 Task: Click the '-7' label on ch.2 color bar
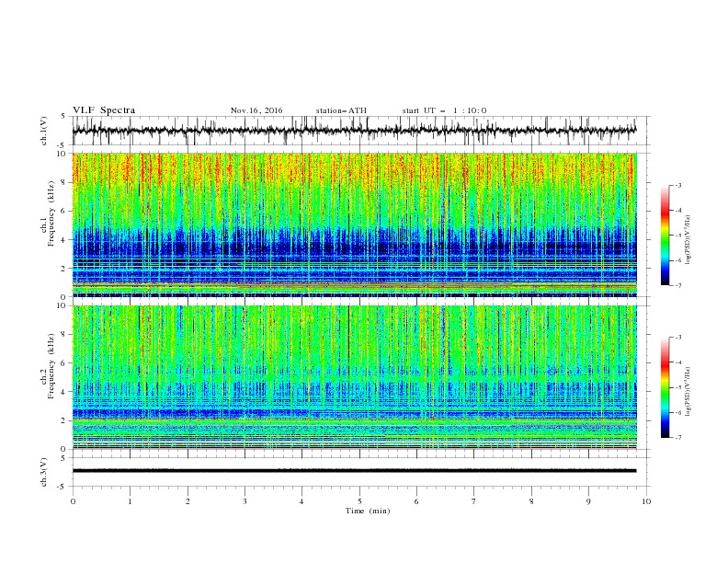678,438
